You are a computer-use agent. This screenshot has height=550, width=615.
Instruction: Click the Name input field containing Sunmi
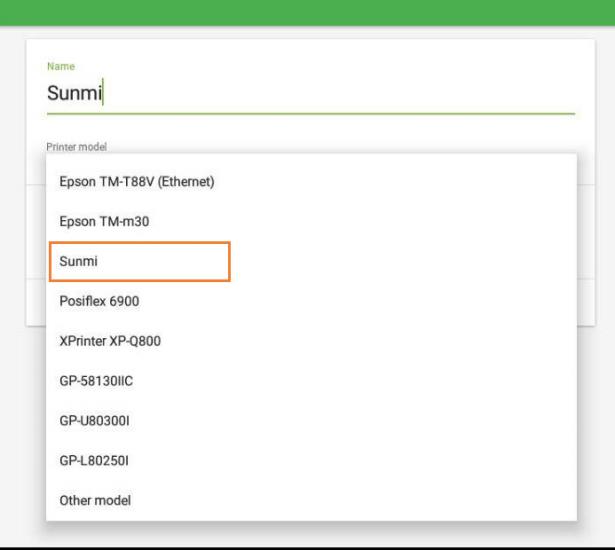coord(311,93)
